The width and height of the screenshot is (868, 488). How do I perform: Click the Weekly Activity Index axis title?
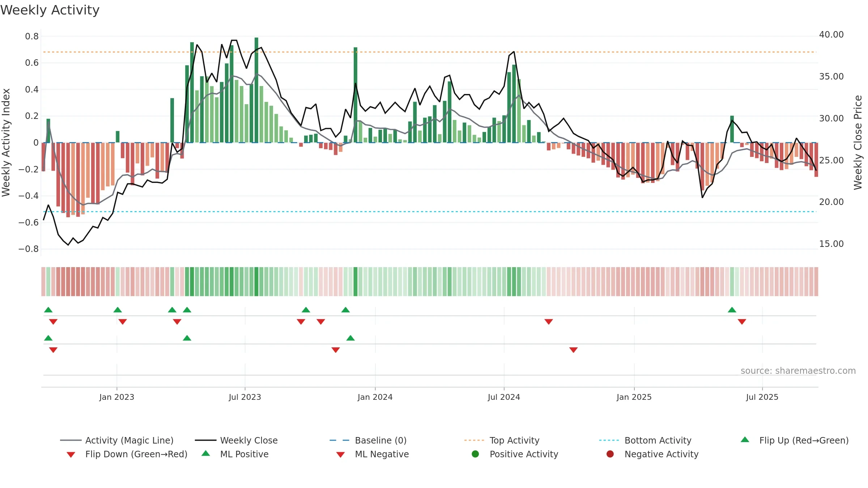pos(6,142)
